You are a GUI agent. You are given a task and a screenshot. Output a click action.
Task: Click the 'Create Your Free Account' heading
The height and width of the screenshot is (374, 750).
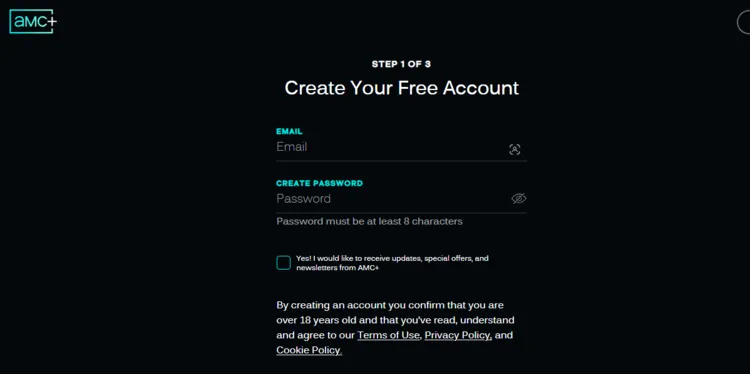pyautogui.click(x=401, y=88)
